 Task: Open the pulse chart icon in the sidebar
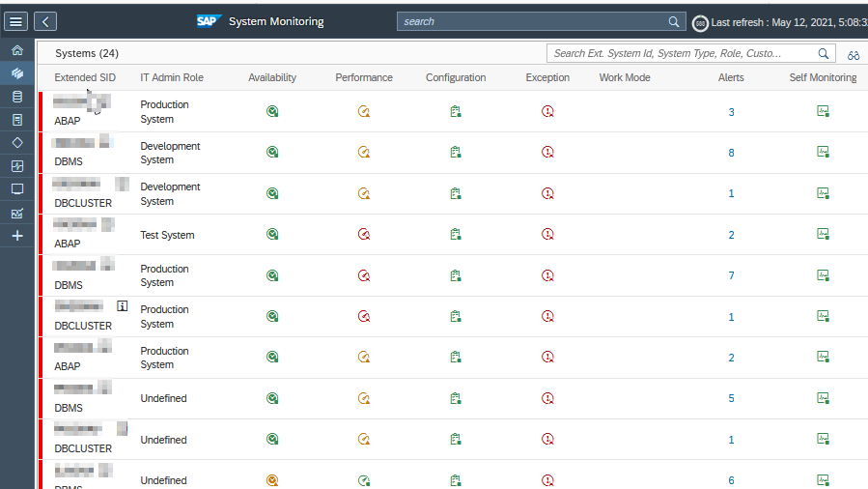pyautogui.click(x=17, y=166)
